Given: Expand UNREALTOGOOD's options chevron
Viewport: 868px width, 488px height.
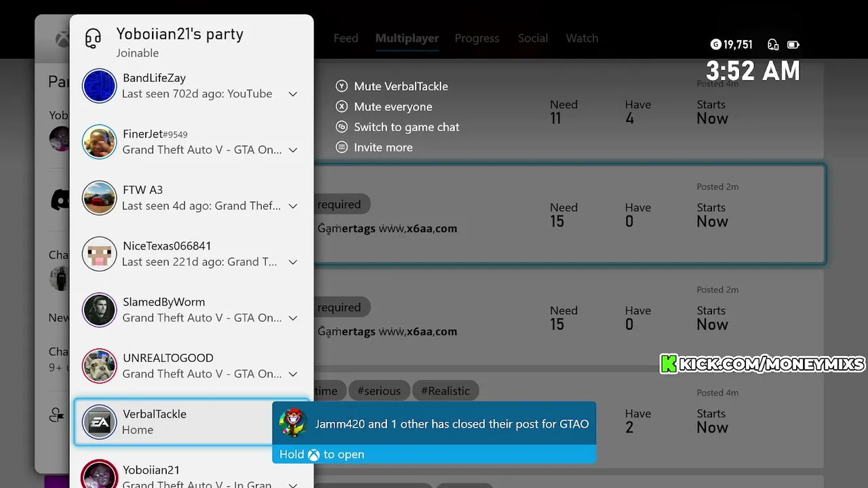Looking at the screenshot, I should click(x=293, y=374).
